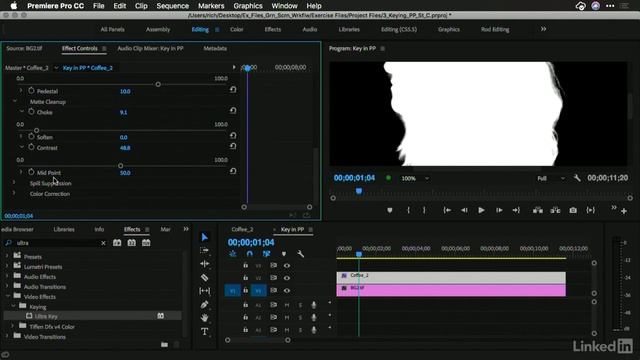Show more workspaces overflow chevron
Image resolution: width=640 pixels, height=360 pixels.
[543, 29]
